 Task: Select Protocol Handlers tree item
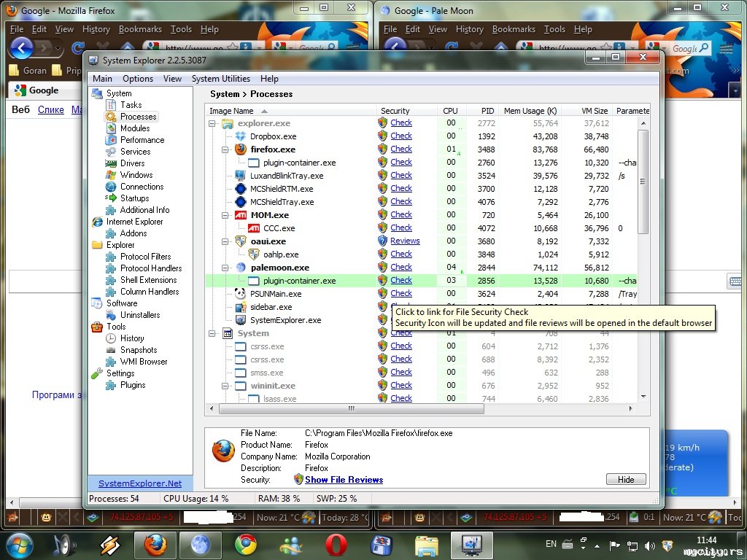151,268
